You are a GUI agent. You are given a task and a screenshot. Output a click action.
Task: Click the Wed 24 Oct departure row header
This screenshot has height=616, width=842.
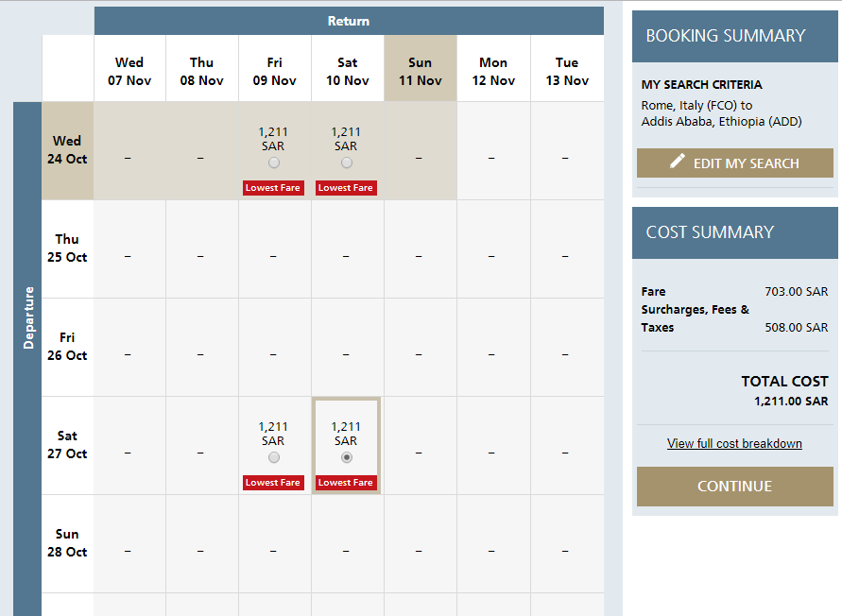(68, 150)
